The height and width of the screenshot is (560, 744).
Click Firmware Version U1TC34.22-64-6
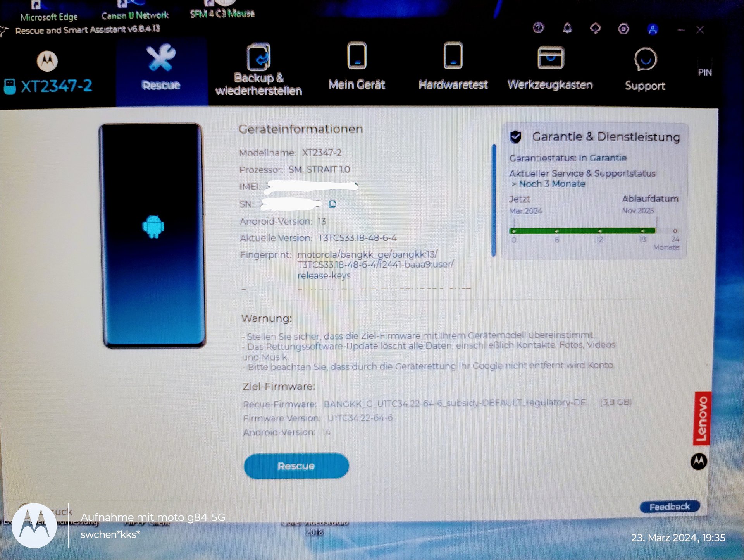[x=360, y=418]
